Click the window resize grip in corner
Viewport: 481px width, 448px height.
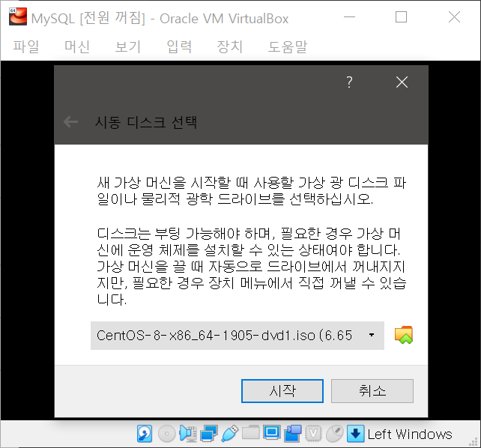pos(474,441)
